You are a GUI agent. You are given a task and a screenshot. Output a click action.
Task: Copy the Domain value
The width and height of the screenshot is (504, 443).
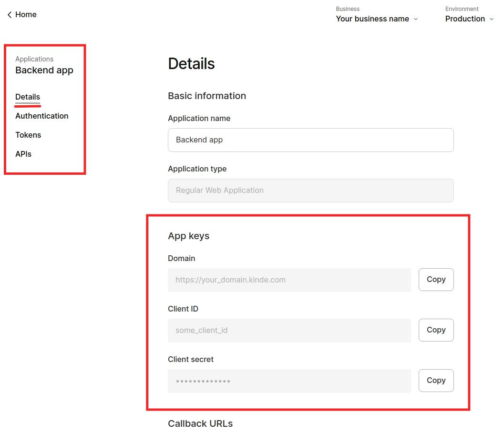click(436, 280)
